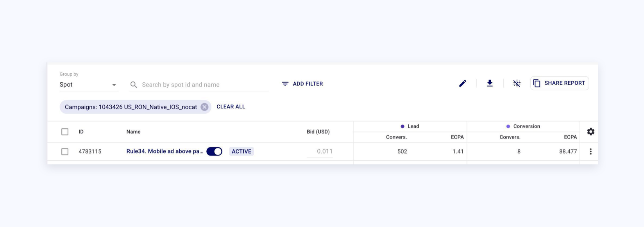Click the Bid (USD) column header
Image resolution: width=644 pixels, height=227 pixels.
(x=318, y=132)
